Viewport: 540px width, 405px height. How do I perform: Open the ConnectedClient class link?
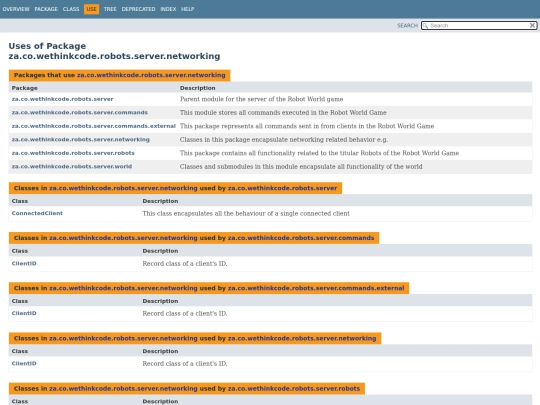click(x=37, y=213)
